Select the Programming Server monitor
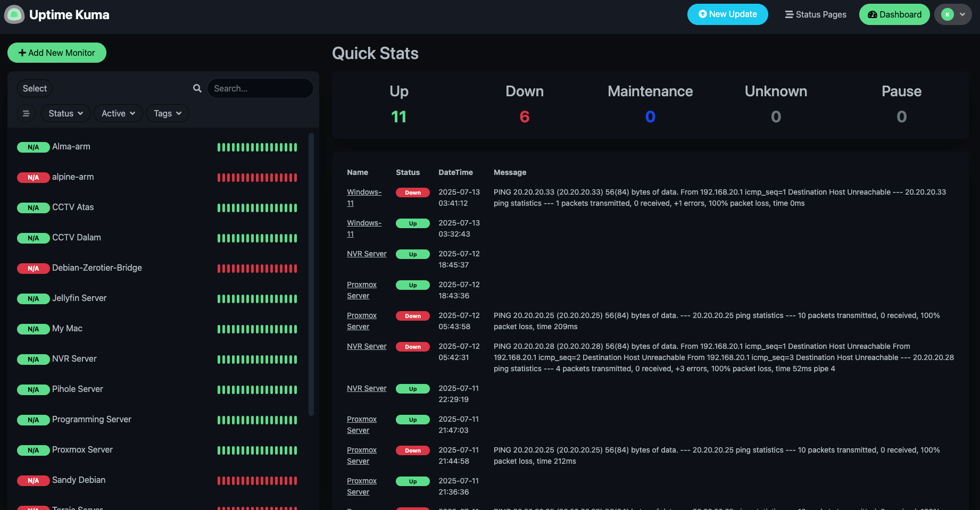The height and width of the screenshot is (510, 980). (157, 420)
